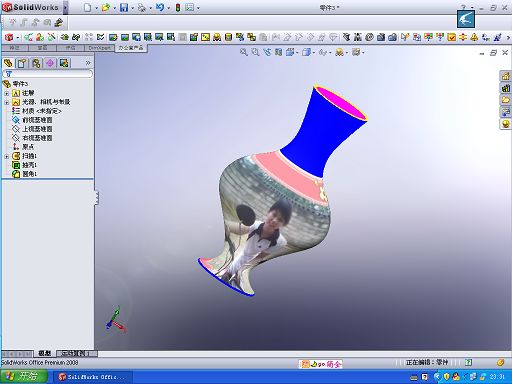Switch to the 特征 command tab
Viewport: 512px width, 384px height.
tap(15, 48)
